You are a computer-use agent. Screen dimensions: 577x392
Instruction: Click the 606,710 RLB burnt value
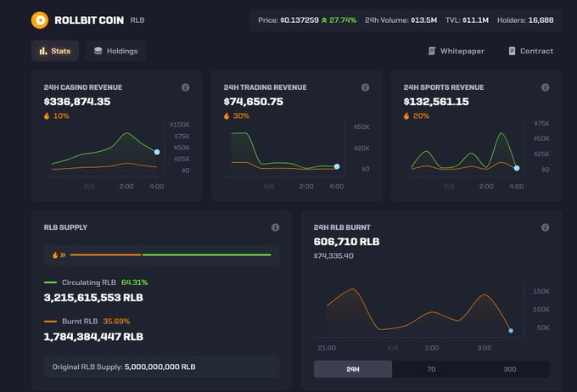346,242
